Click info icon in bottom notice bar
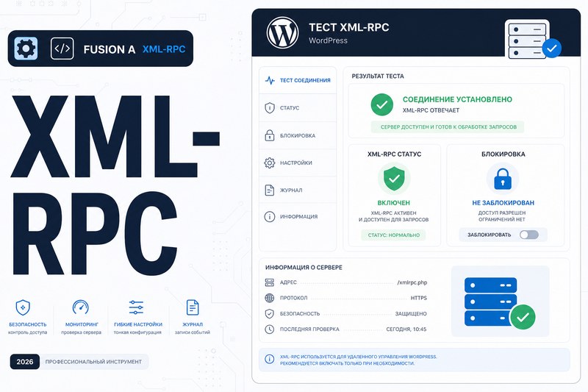Viewport: 588px width, 392px height. click(269, 359)
